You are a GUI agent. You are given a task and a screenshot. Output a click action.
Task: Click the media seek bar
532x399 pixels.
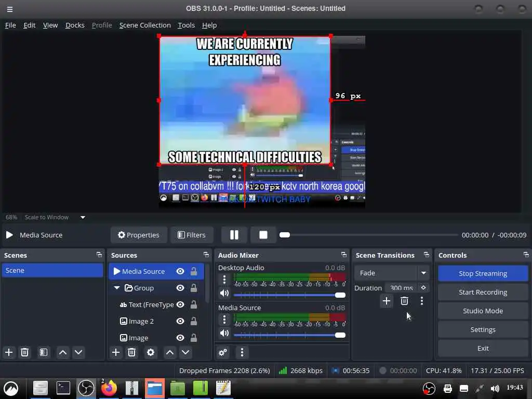pyautogui.click(x=368, y=235)
